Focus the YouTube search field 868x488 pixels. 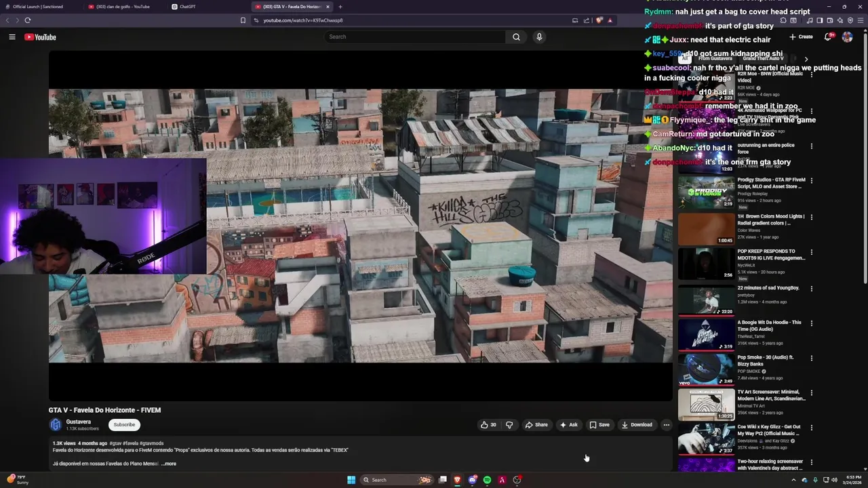point(414,37)
